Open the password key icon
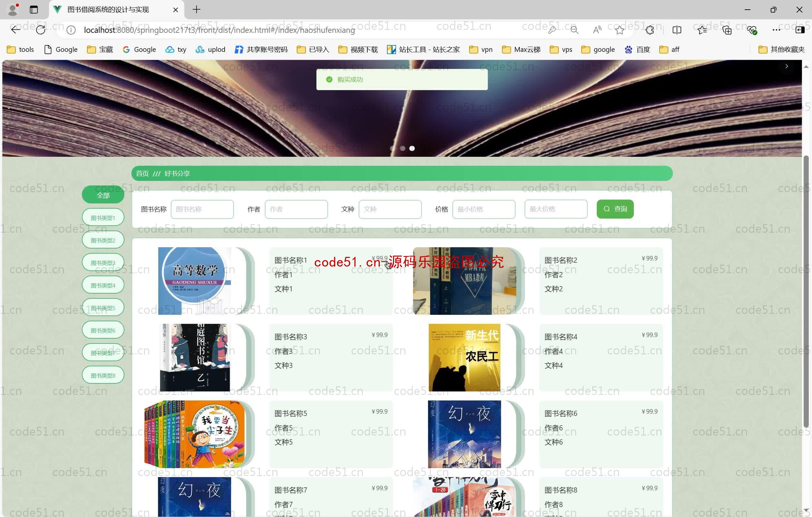Image resolution: width=812 pixels, height=517 pixels. pos(552,30)
